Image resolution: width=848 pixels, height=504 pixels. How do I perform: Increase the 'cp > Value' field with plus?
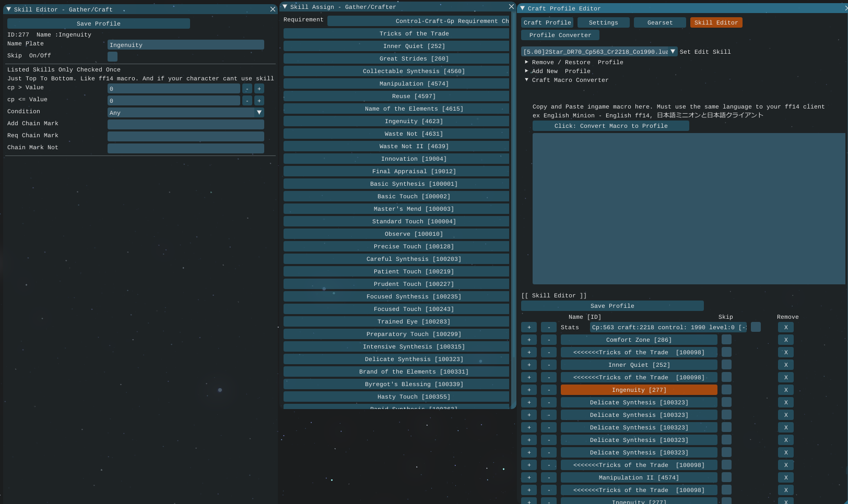(259, 89)
